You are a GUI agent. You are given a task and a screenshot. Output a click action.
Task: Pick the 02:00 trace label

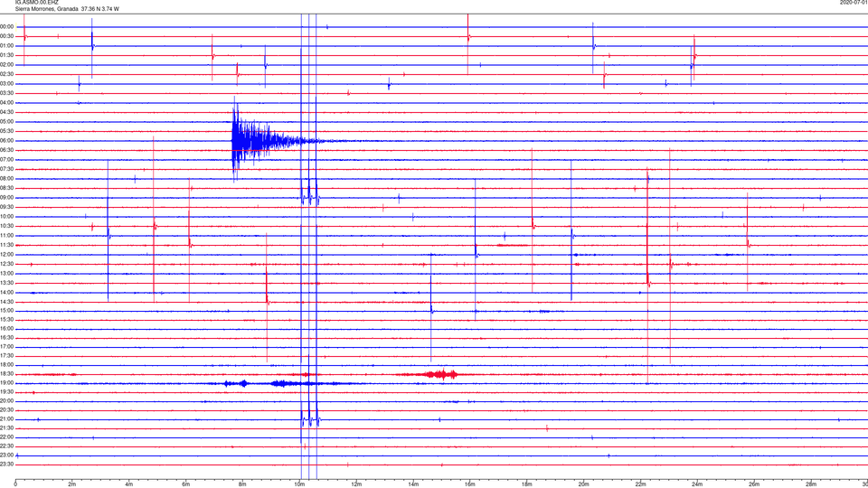click(7, 65)
